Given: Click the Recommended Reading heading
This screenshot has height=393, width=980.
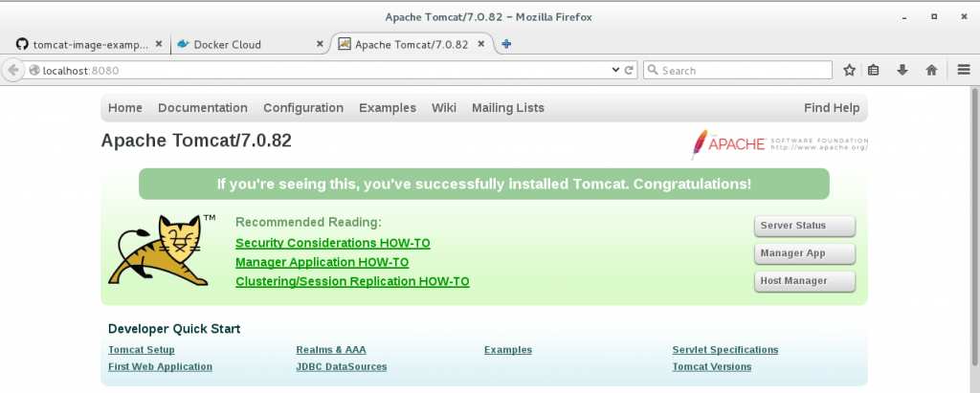Looking at the screenshot, I should [x=308, y=223].
